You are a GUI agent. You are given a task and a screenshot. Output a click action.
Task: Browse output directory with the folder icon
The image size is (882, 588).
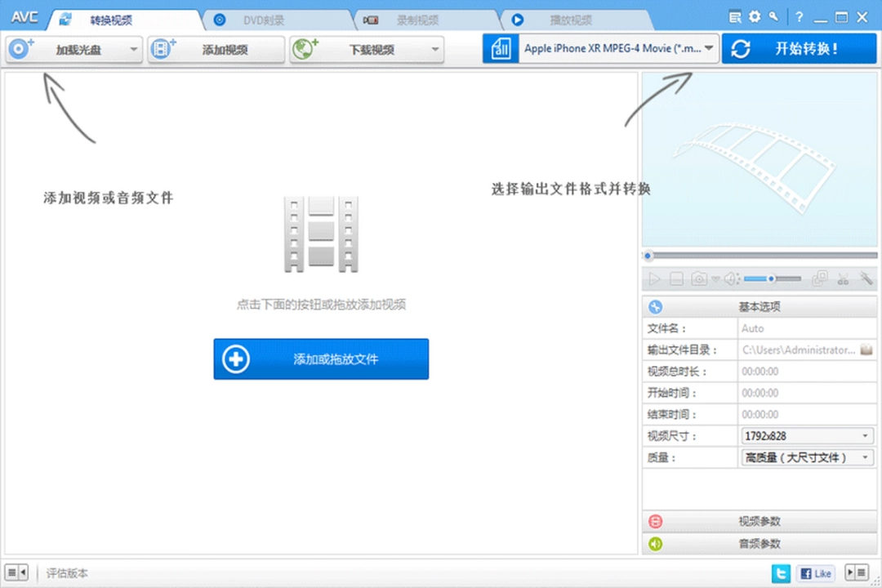coord(867,350)
